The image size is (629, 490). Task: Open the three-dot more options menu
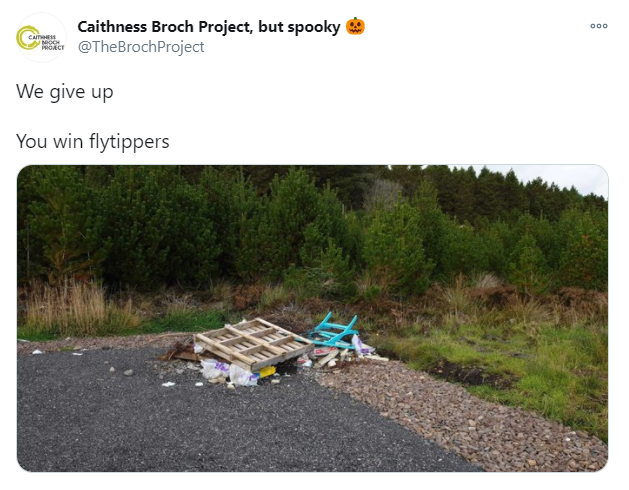599,26
